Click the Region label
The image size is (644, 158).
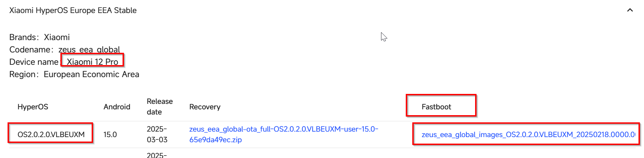pos(22,74)
